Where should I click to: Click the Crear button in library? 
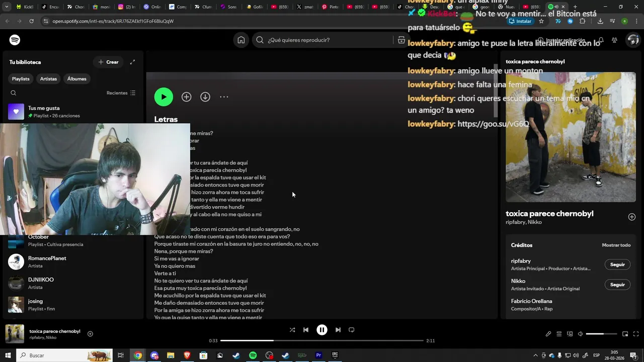(x=108, y=62)
